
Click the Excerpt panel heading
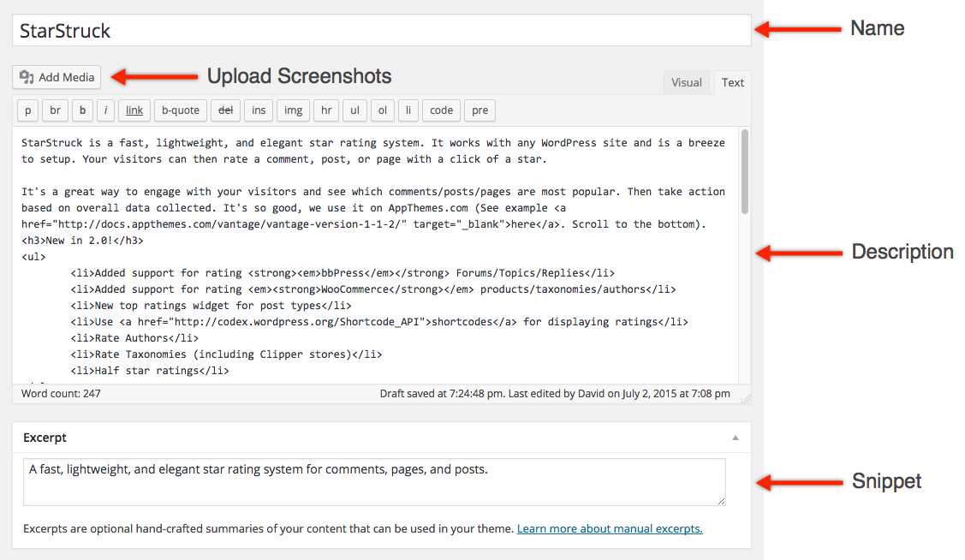coord(45,438)
